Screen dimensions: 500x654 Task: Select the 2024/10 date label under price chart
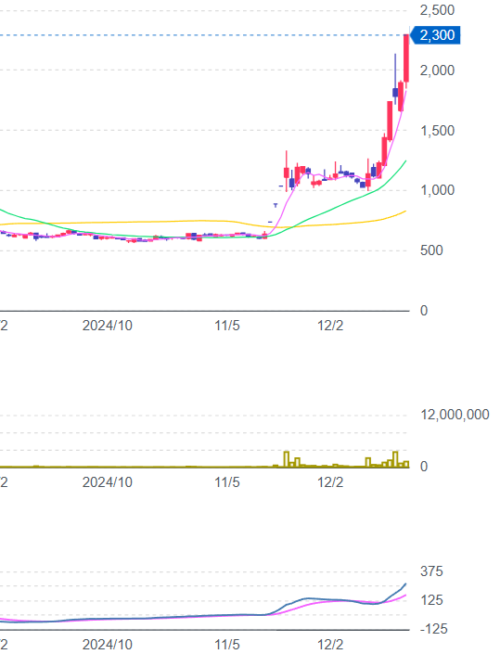[107, 325]
